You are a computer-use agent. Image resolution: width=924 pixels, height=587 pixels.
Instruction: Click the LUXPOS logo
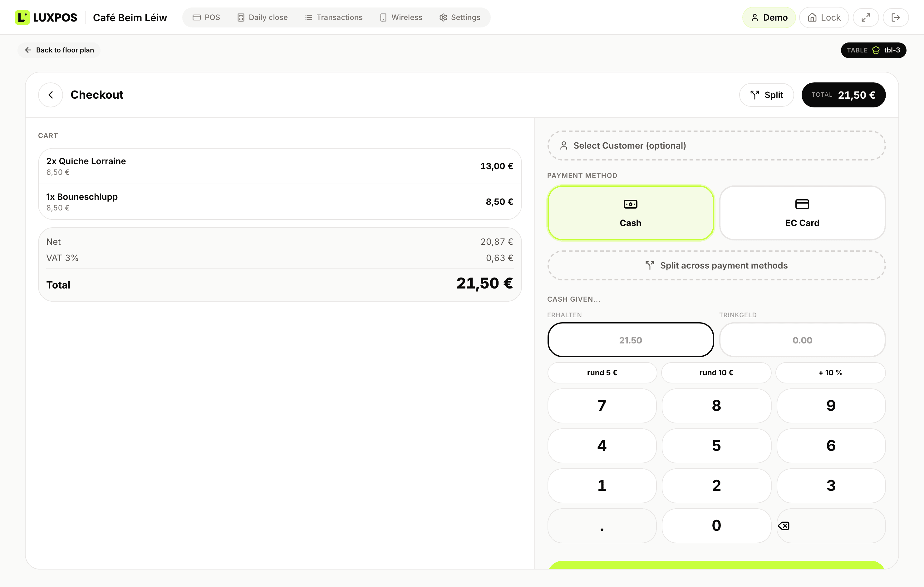[46, 17]
